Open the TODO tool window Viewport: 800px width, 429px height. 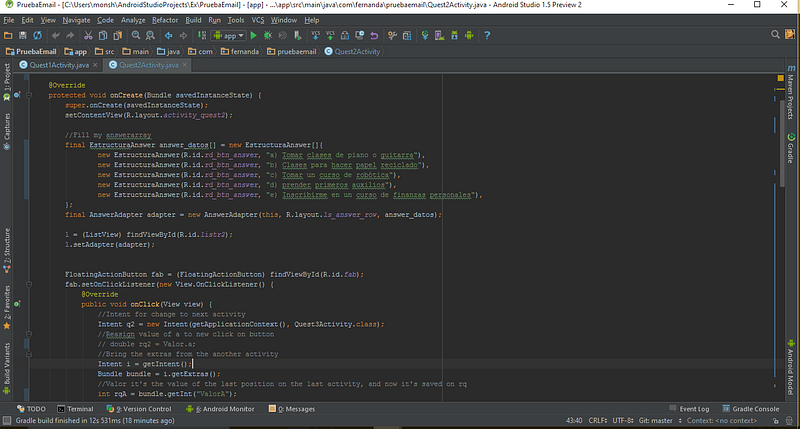pyautogui.click(x=31, y=409)
